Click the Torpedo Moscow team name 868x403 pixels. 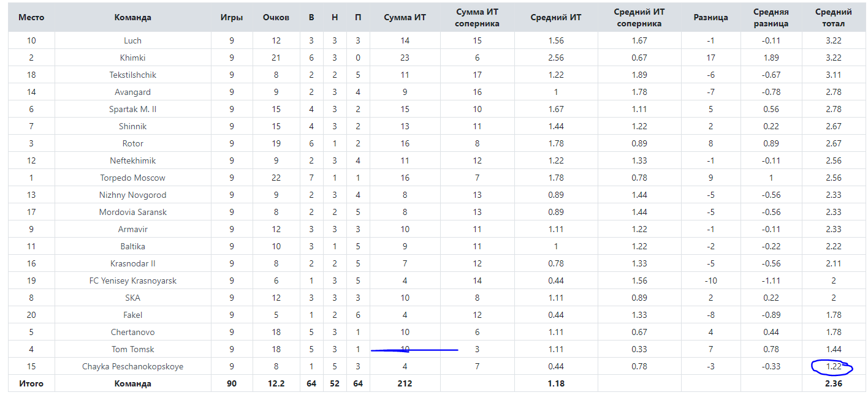pyautogui.click(x=132, y=178)
